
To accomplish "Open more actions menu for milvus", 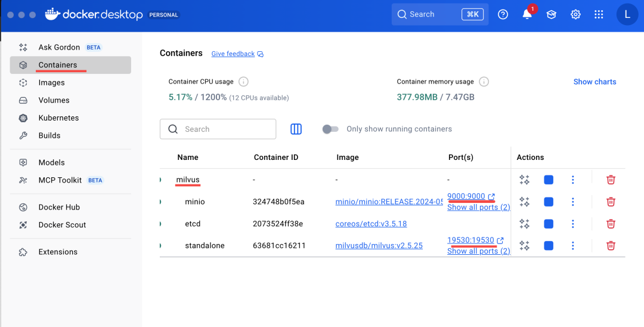I will [x=572, y=180].
